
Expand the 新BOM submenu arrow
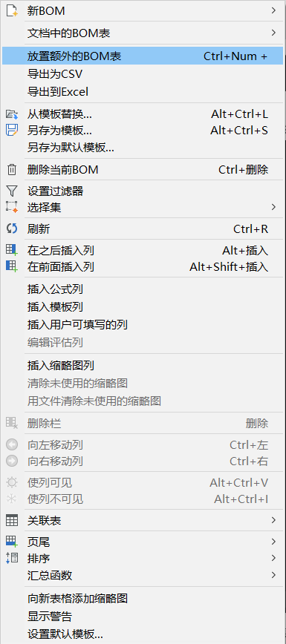pos(273,10)
